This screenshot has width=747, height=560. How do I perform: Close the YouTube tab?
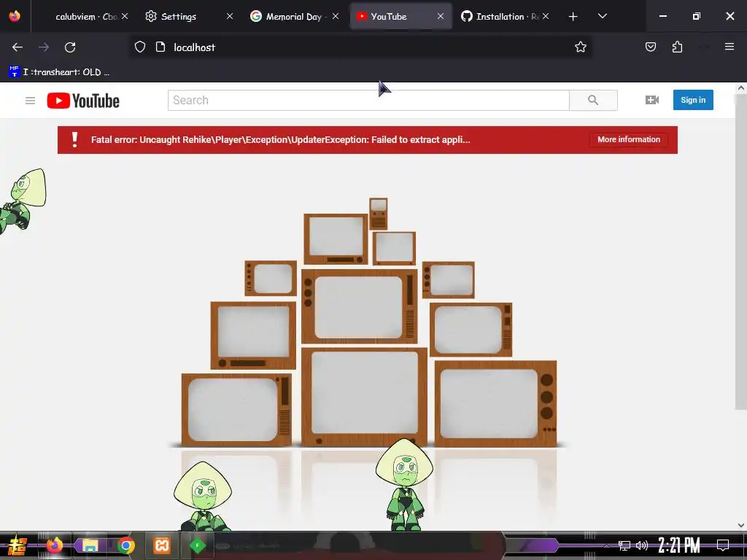(441, 16)
